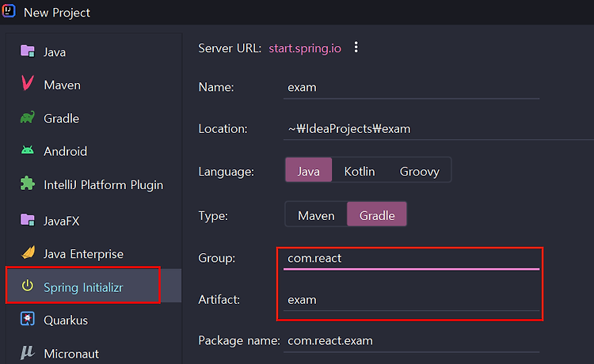Select Spring Initializr generator entry
The height and width of the screenshot is (364, 594).
93,287
